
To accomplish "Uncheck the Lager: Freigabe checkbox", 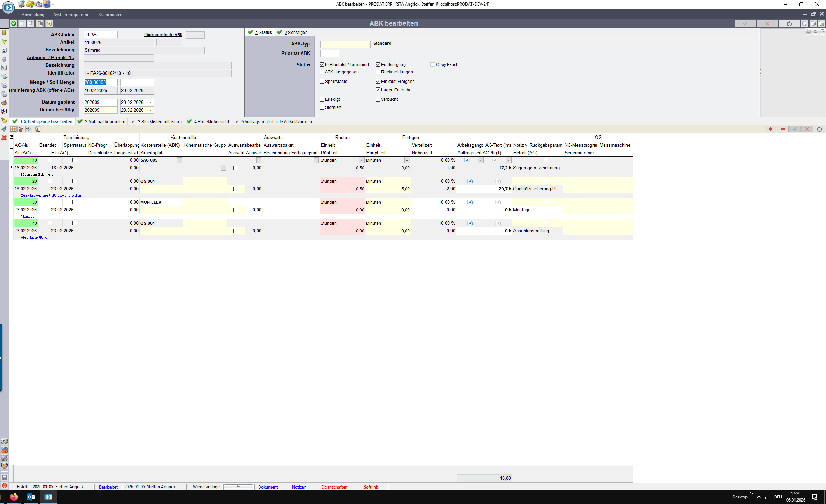I will 378,90.
